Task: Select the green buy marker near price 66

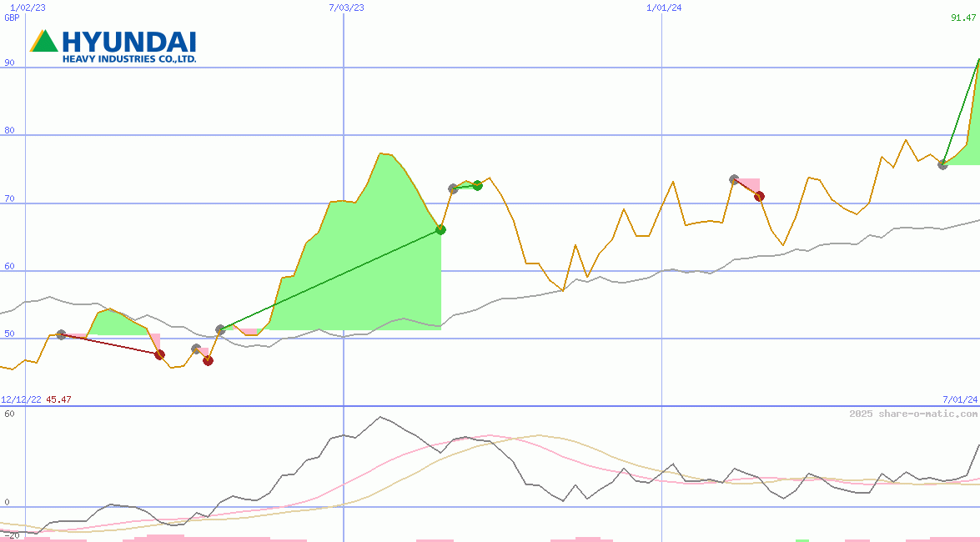Action: click(x=440, y=230)
